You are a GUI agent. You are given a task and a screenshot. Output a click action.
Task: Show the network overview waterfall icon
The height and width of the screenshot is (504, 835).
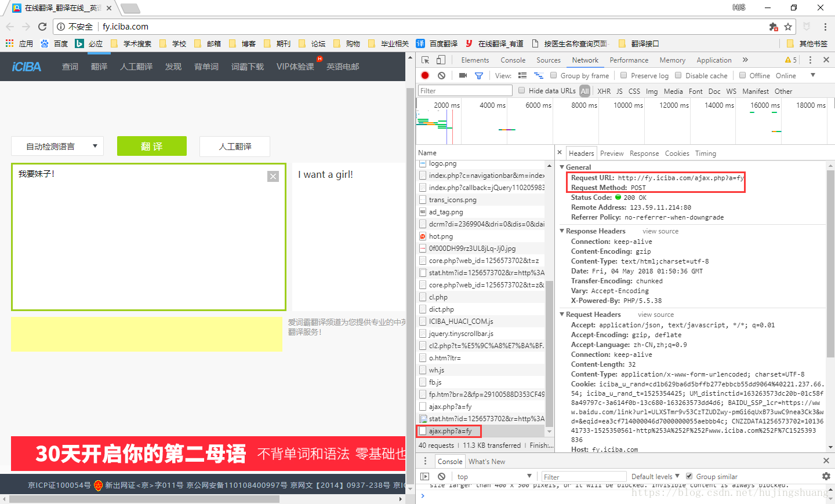pyautogui.click(x=539, y=75)
